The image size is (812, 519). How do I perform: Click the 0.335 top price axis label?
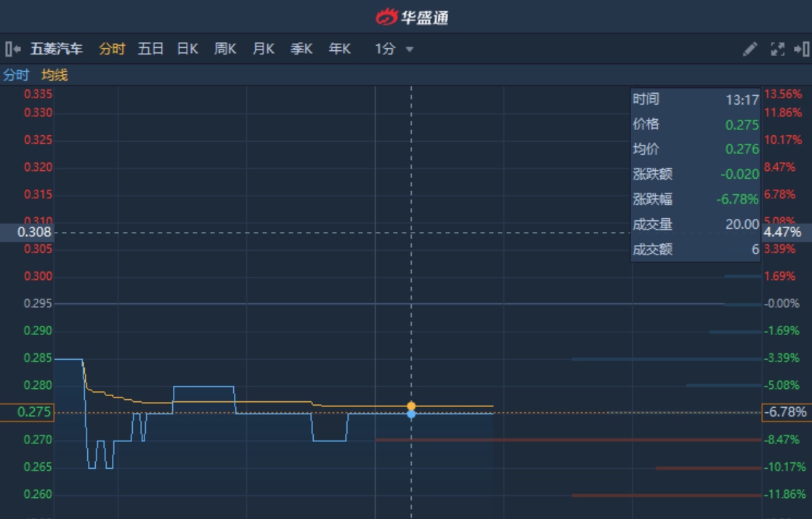[x=38, y=94]
